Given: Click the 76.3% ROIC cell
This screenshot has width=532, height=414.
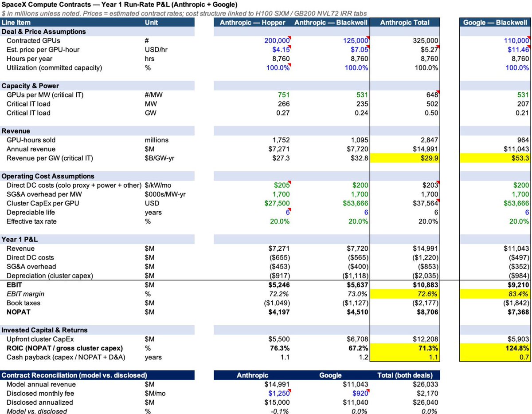Looking at the screenshot, I should coord(280,348).
